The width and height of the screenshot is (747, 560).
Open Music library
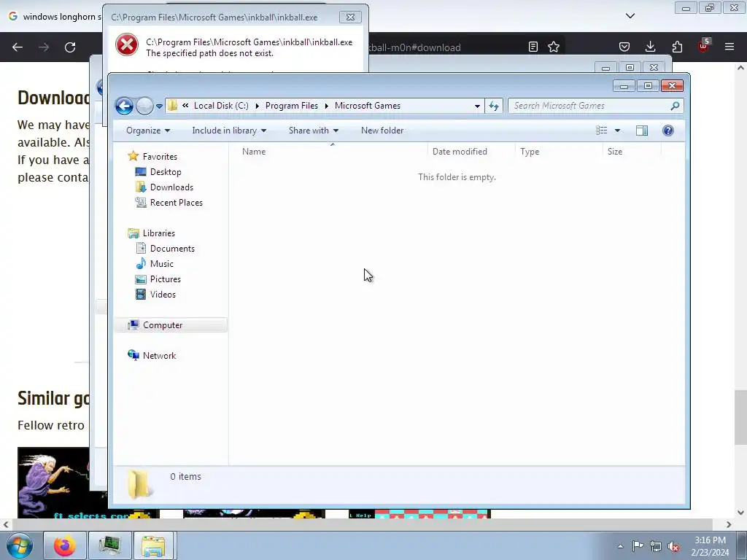161,264
